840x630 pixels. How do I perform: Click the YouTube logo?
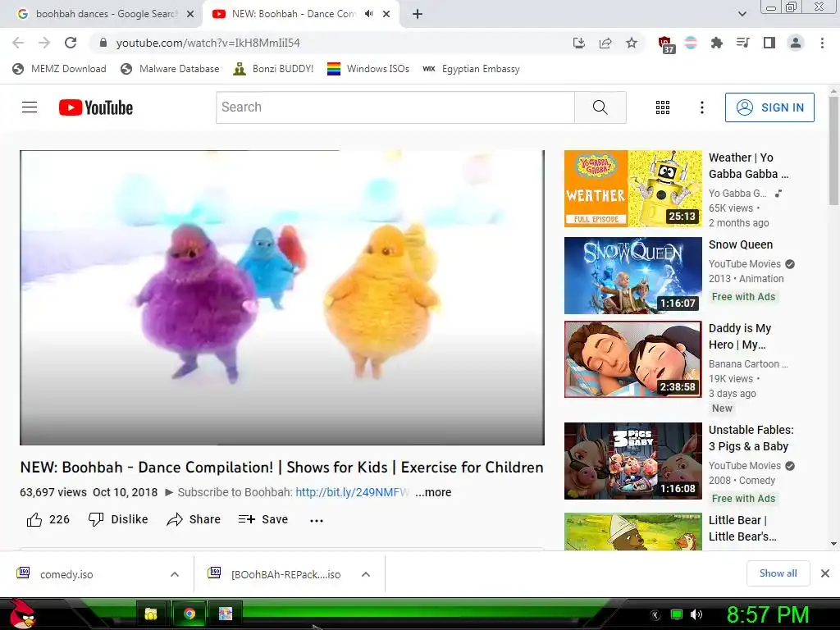96,107
